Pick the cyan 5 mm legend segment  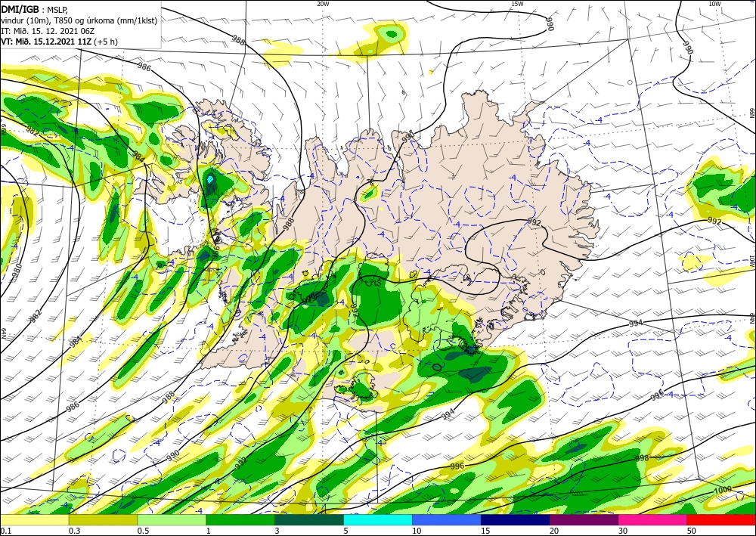click(378, 520)
